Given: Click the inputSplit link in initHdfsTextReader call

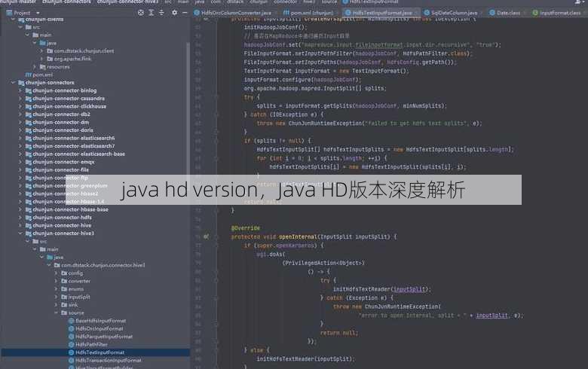Looking at the screenshot, I should (x=409, y=289).
